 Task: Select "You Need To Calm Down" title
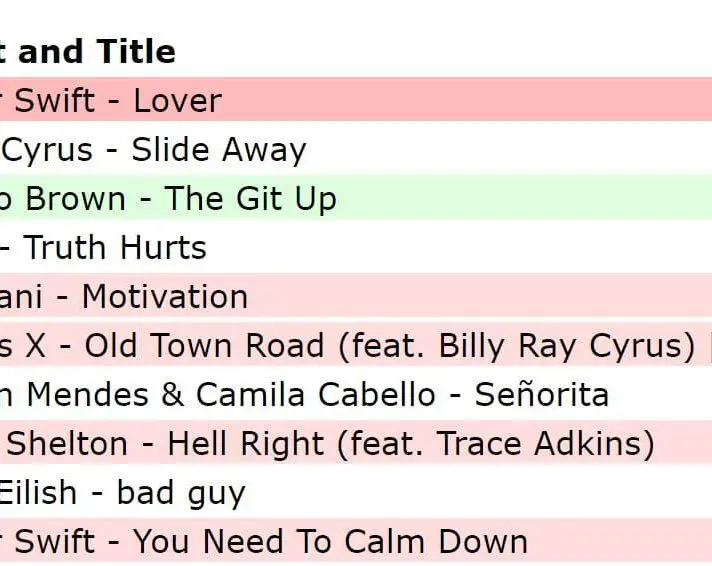pyautogui.click(x=330, y=542)
